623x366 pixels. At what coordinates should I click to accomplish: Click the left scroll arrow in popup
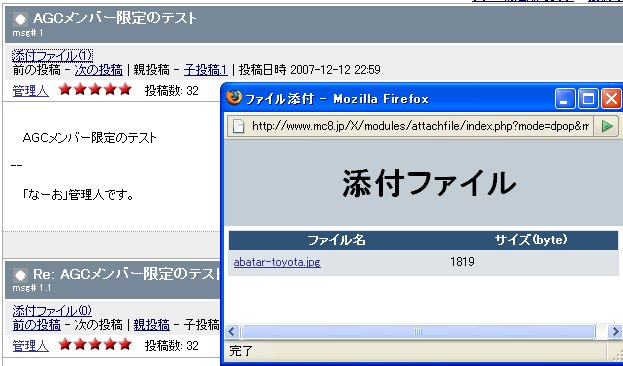pyautogui.click(x=232, y=331)
